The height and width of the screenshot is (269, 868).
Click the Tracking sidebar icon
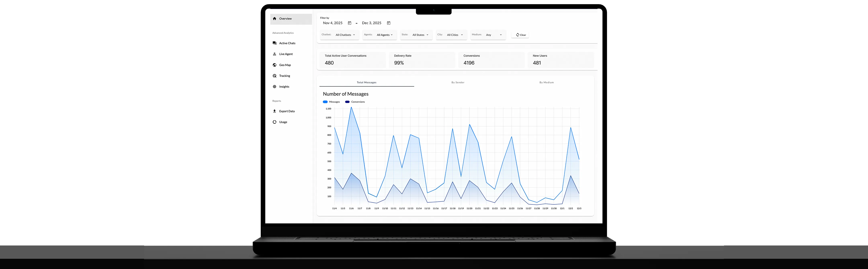point(274,76)
